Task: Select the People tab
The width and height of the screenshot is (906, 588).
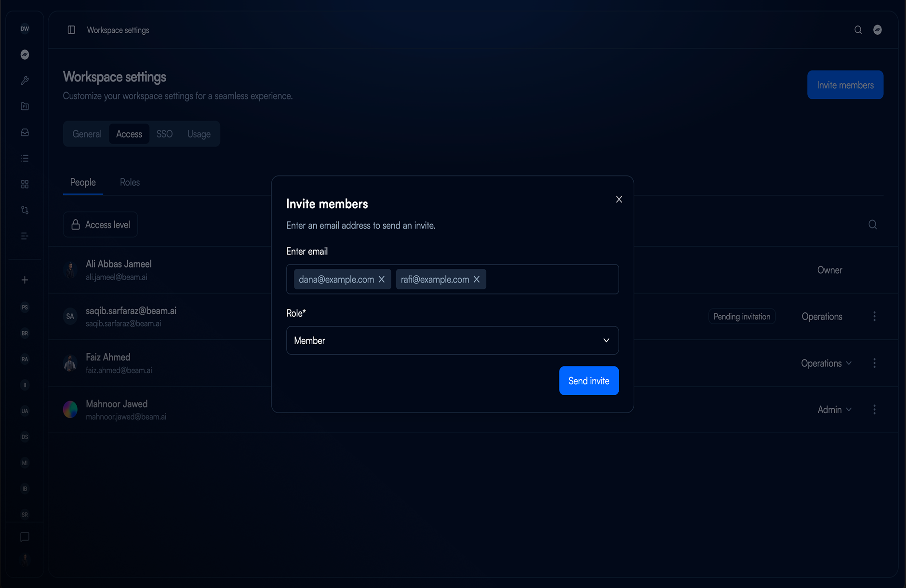Action: click(83, 182)
